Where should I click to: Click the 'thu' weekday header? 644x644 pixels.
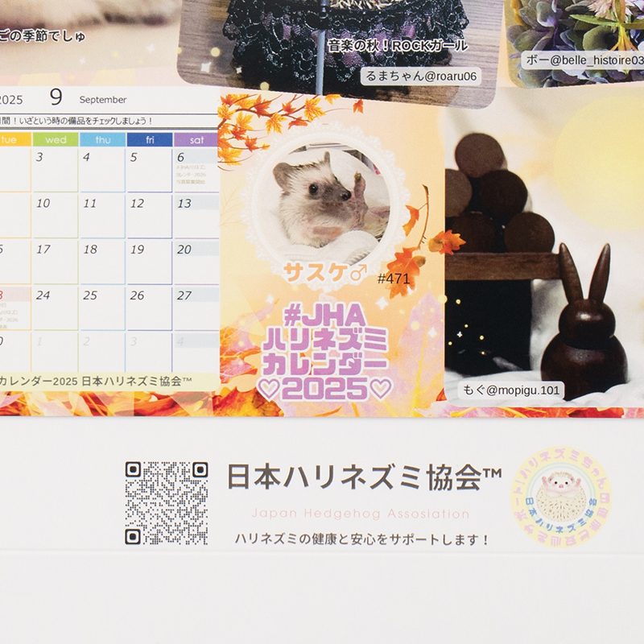103,139
